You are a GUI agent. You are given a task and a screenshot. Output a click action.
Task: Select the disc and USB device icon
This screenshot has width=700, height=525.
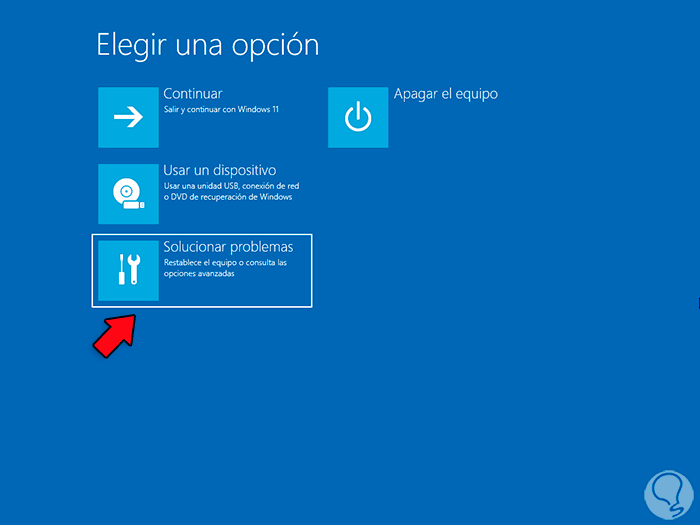[128, 194]
